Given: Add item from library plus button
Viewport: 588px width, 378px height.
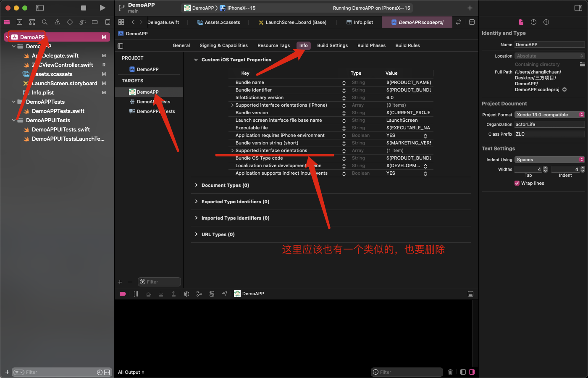Looking at the screenshot, I should (x=470, y=8).
